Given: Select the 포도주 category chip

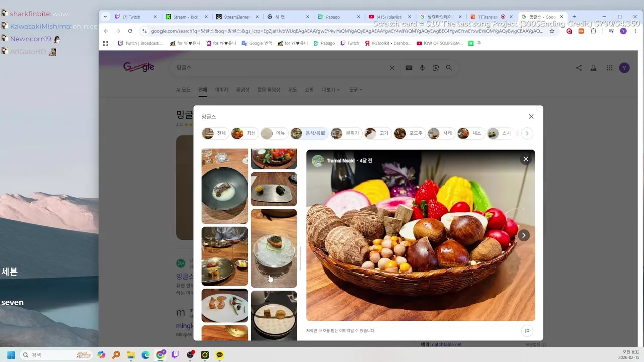Looking at the screenshot, I should [x=410, y=133].
